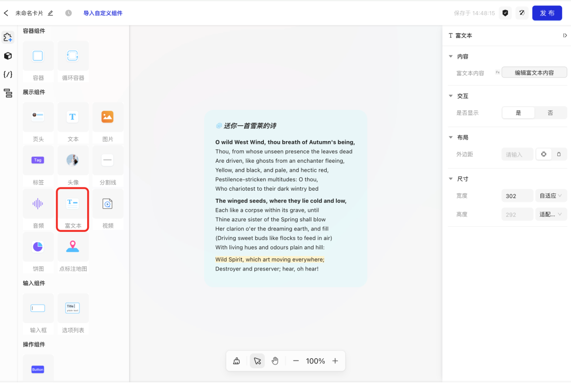This screenshot has width=571, height=392.
Task: Edit the card name with the pencil icon
Action: (51, 13)
